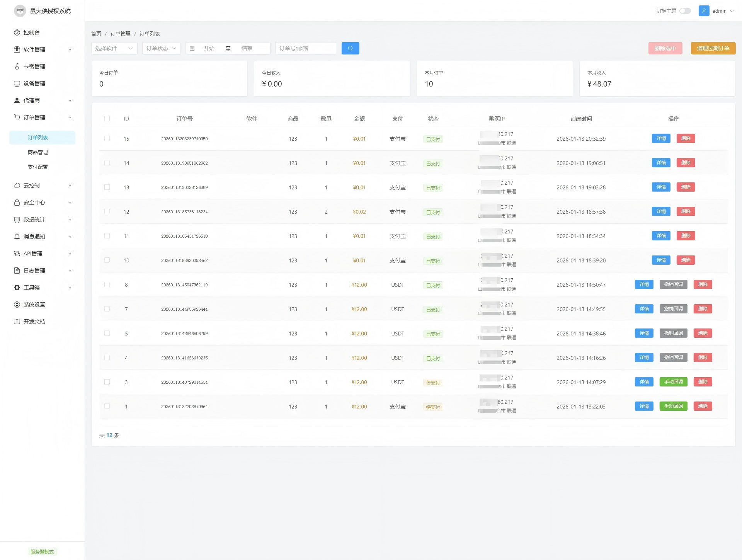The width and height of the screenshot is (742, 560).
Task: Open the 订单状态 filter dropdown
Action: (x=161, y=48)
